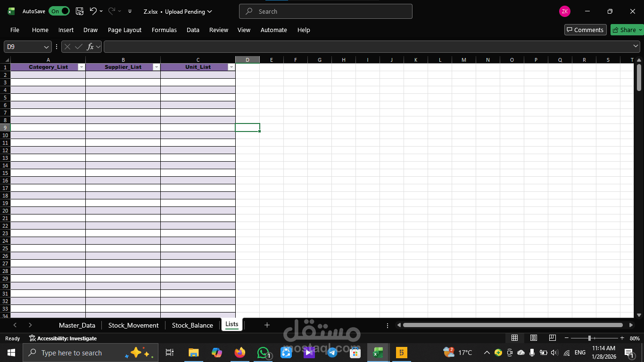Open the Share button dropdown arrow
644x362 pixels.
(x=640, y=30)
